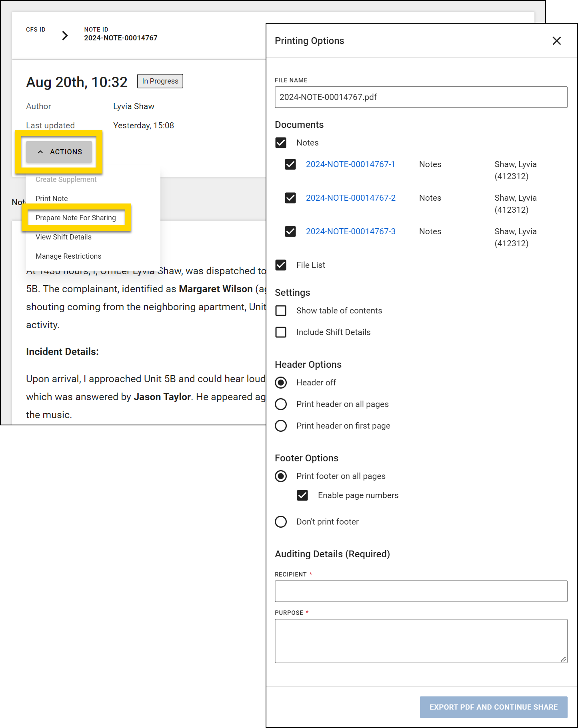Open View Shift Details menu item
Screen dimensions: 578x728
coord(64,237)
